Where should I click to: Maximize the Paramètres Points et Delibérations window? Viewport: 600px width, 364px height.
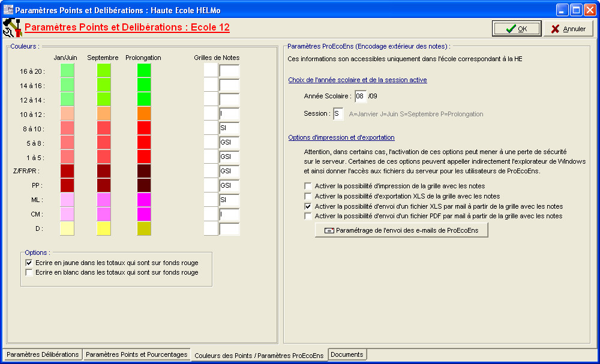tap(576, 10)
